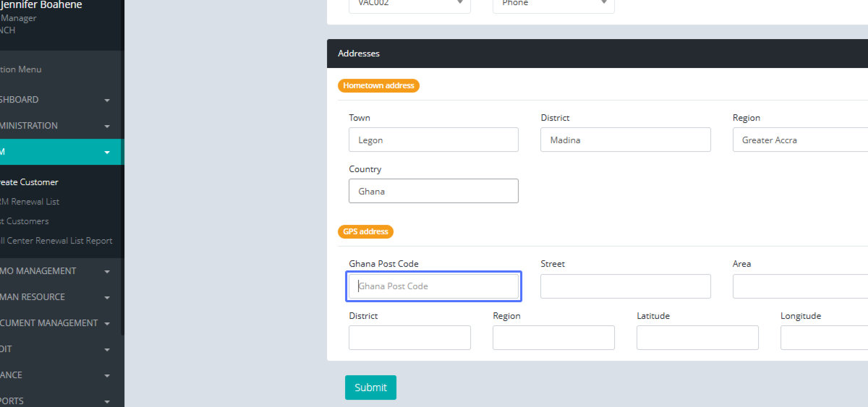Open the Phone dropdown
This screenshot has height=407, width=868.
point(553,4)
